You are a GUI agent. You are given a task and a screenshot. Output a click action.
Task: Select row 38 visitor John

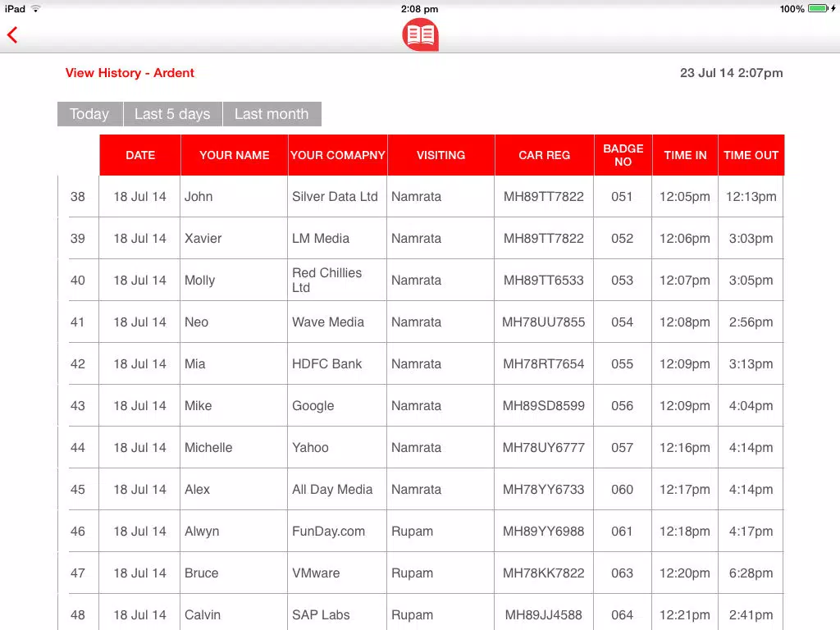point(426,197)
